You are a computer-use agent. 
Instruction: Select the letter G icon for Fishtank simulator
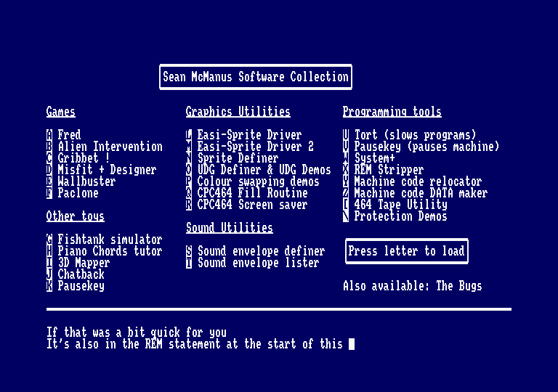[49, 240]
